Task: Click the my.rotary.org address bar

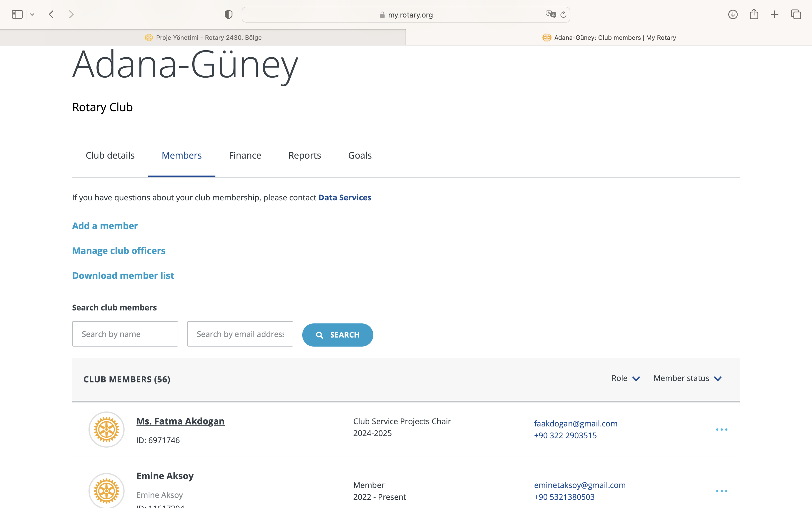Action: point(406,15)
